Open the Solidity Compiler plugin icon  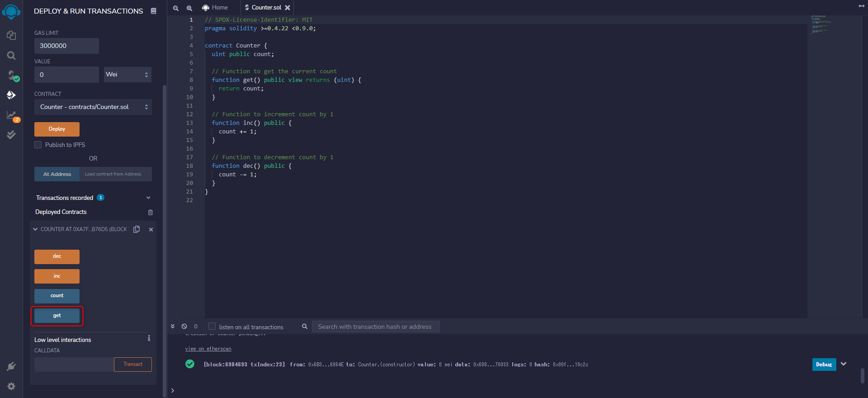11,75
